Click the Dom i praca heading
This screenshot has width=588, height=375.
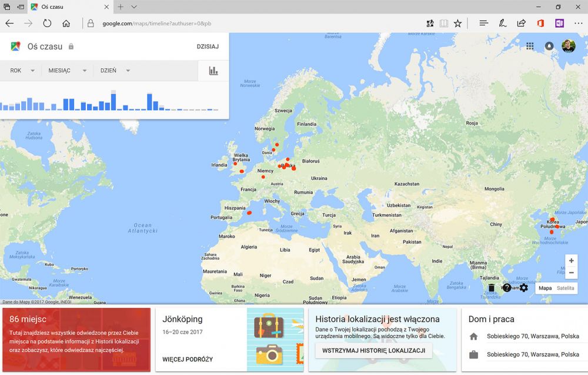click(491, 319)
